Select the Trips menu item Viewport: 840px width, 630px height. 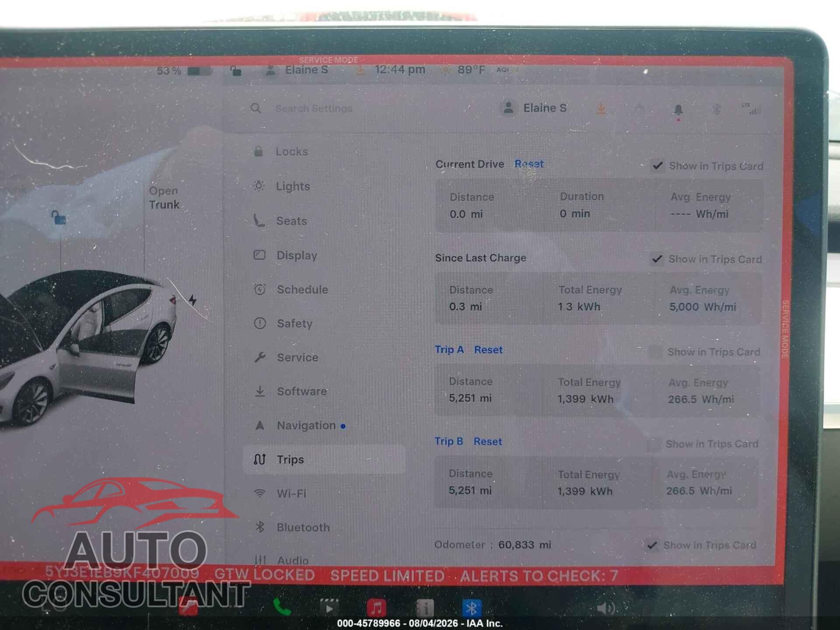coord(324,459)
